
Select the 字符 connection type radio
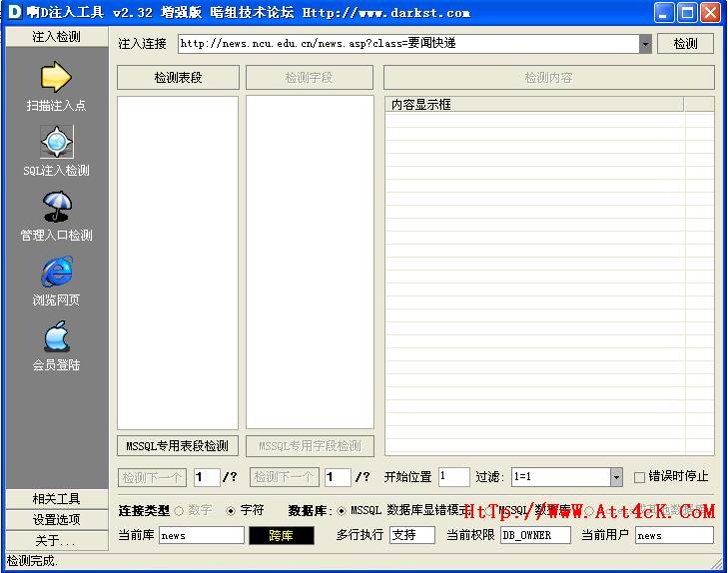point(231,511)
